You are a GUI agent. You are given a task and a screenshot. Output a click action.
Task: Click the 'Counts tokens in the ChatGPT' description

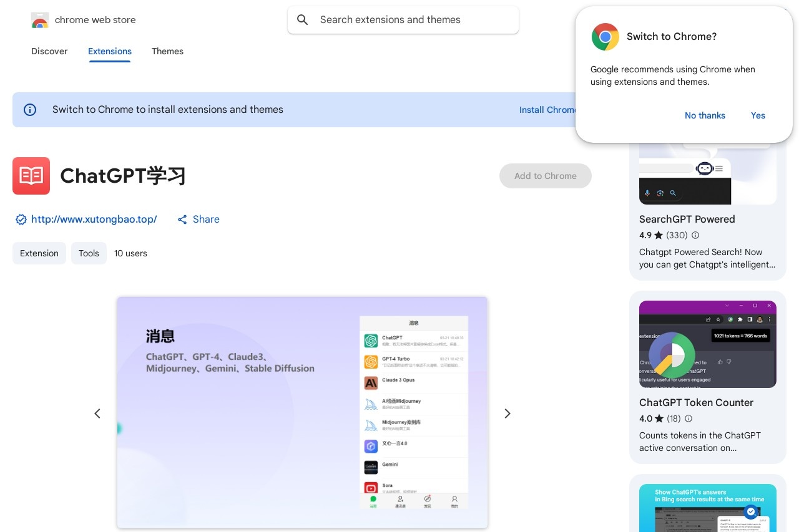tap(700, 442)
